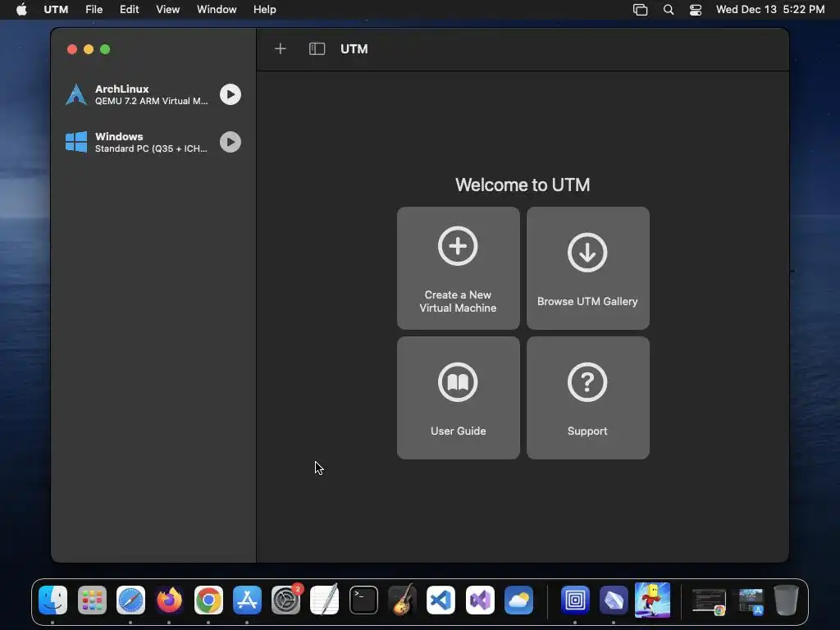Launch Firefox from the Dock
Image resolution: width=840 pixels, height=630 pixels.
click(x=169, y=600)
